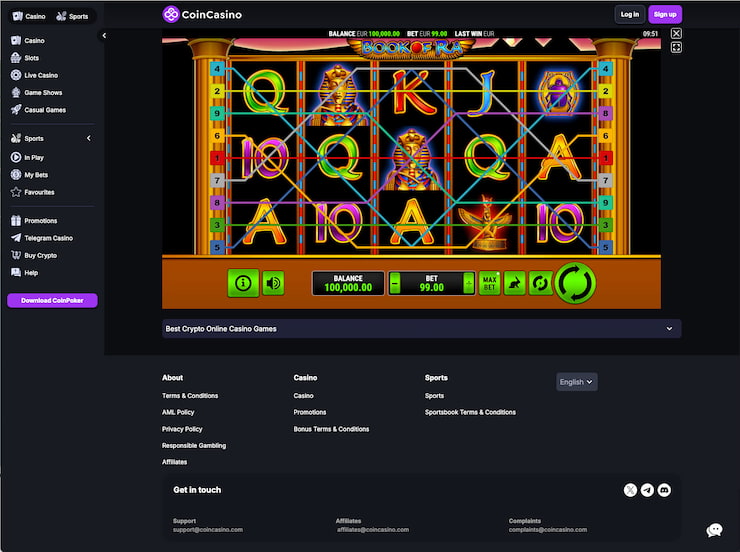This screenshot has height=552, width=740.
Task: Open the live chat bubble
Action: [715, 529]
